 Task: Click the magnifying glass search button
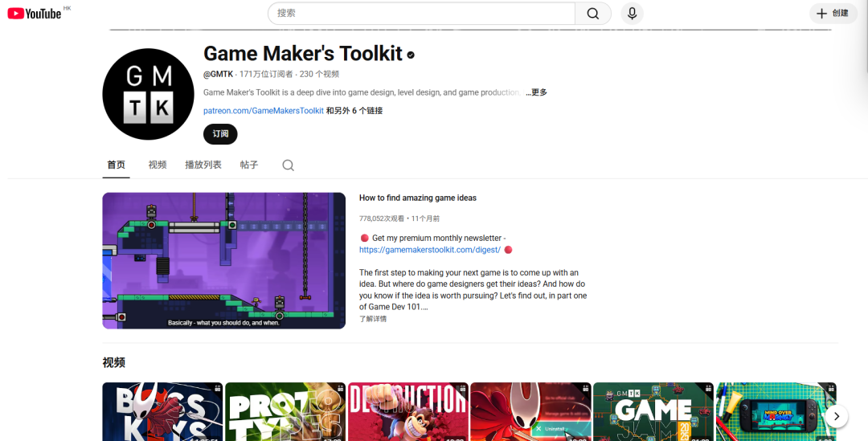(x=593, y=14)
